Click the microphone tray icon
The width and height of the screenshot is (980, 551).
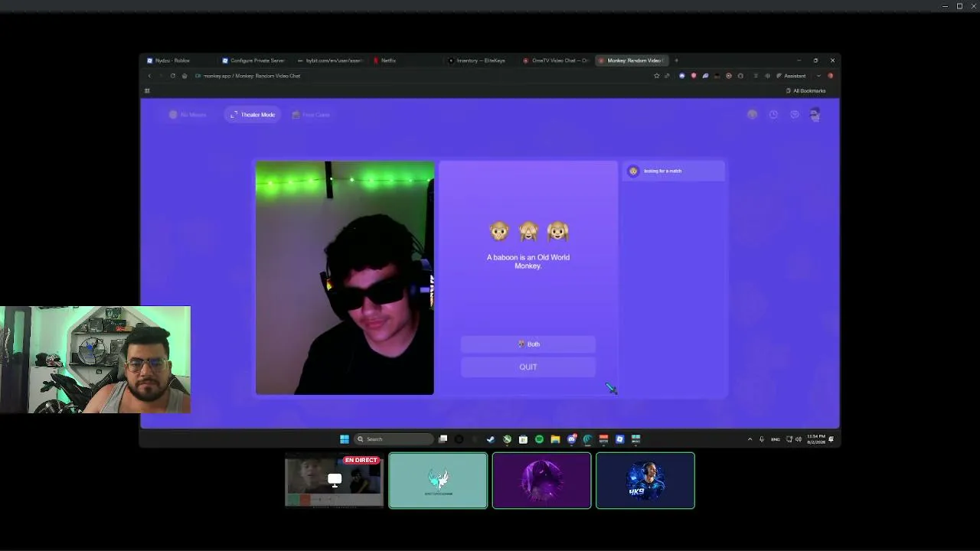762,439
